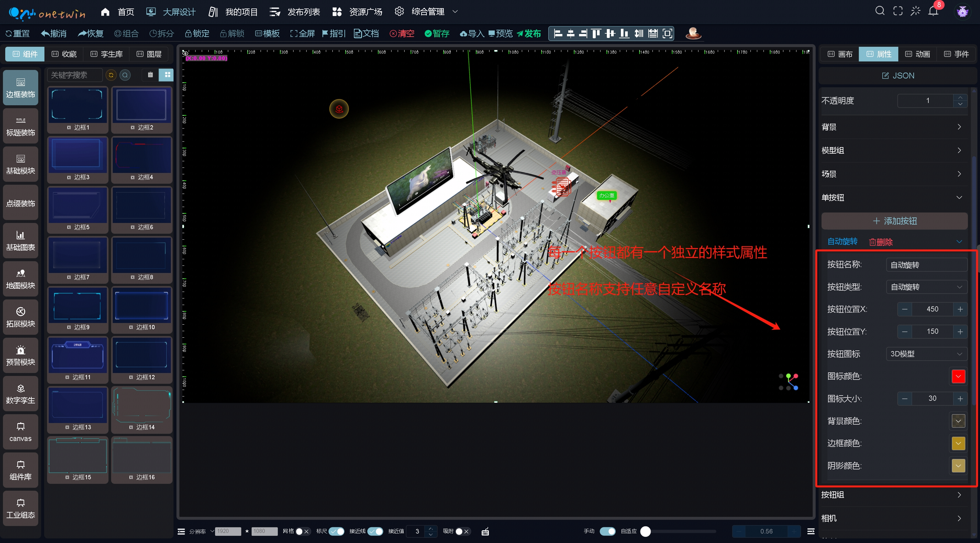Toggle the 吸附 snap switch
The width and height of the screenshot is (980, 543).
462,532
